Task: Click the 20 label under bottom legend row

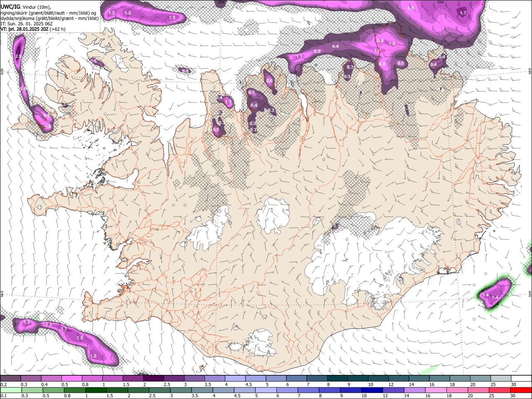Action: click(x=470, y=396)
